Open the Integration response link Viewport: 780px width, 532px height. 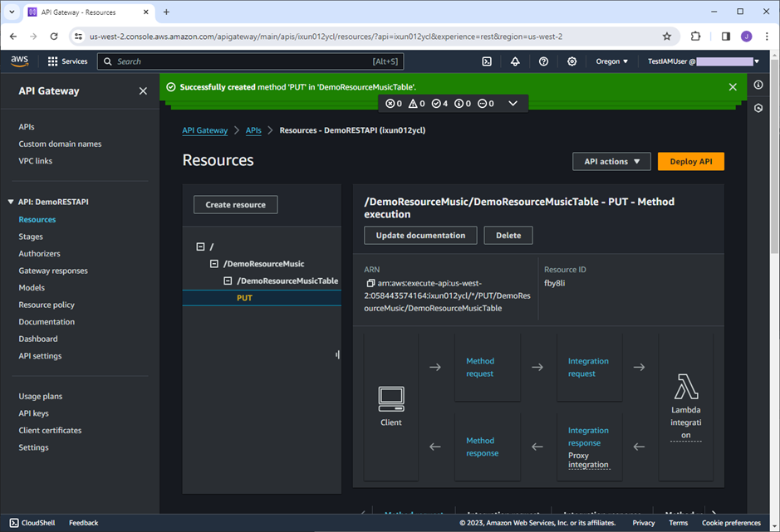click(588, 437)
